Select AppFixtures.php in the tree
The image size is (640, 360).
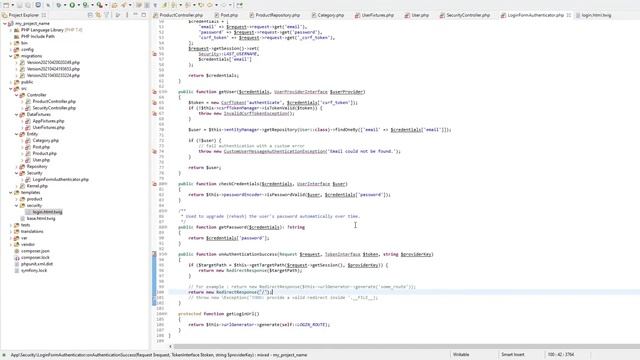tap(48, 121)
